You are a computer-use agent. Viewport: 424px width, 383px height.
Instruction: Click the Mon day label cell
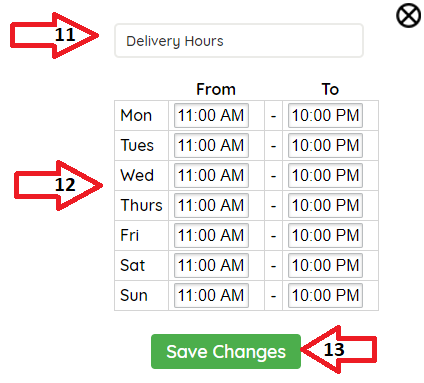tap(142, 115)
